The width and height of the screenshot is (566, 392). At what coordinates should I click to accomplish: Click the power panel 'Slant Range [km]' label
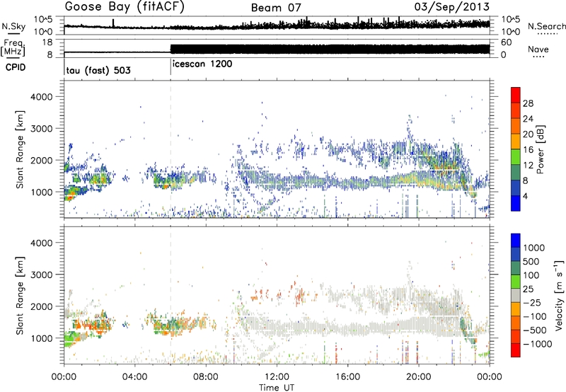coord(20,149)
